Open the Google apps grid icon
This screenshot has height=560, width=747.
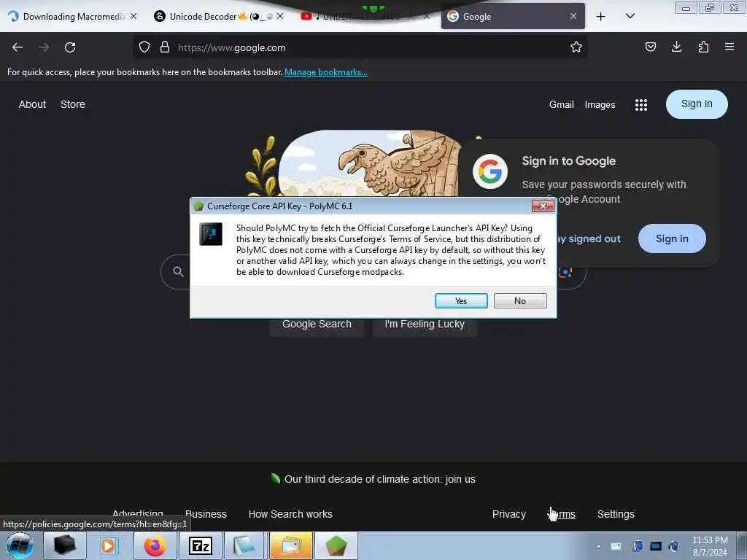[640, 105]
